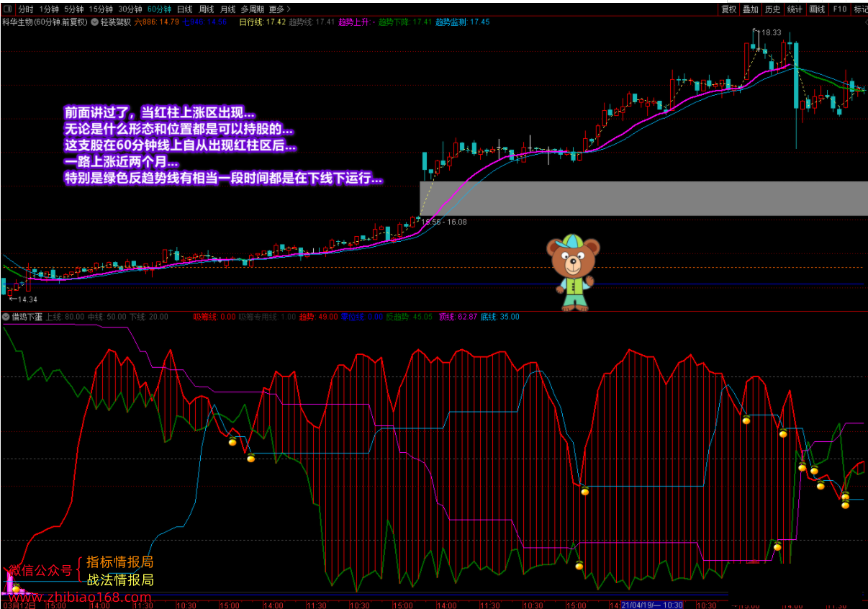Click the 叠加 overlay button
This screenshot has height=609, width=868.
[751, 9]
